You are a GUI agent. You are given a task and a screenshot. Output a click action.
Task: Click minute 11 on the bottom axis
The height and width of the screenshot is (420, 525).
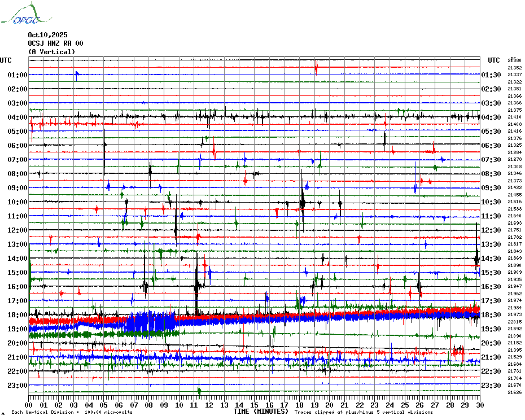point(194,405)
